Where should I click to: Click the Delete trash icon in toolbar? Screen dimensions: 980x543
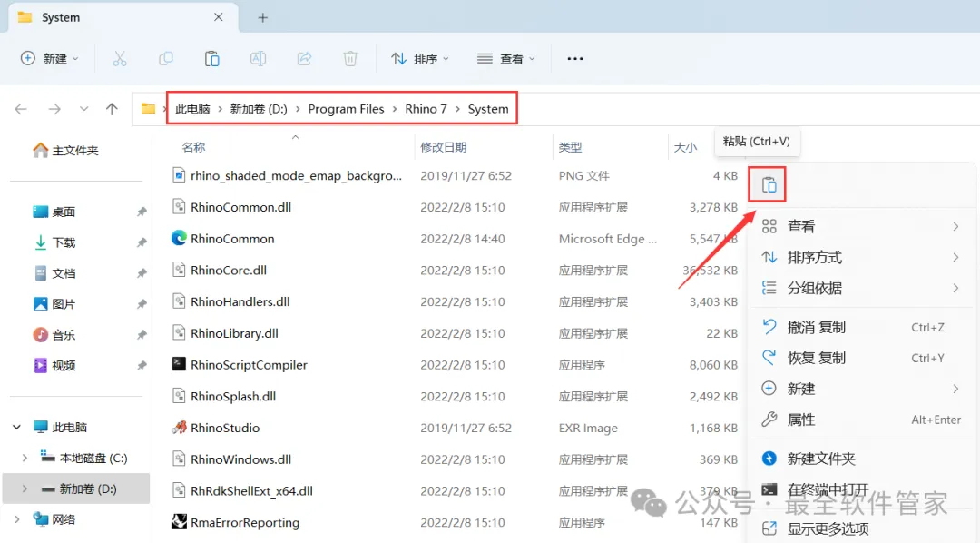click(350, 59)
